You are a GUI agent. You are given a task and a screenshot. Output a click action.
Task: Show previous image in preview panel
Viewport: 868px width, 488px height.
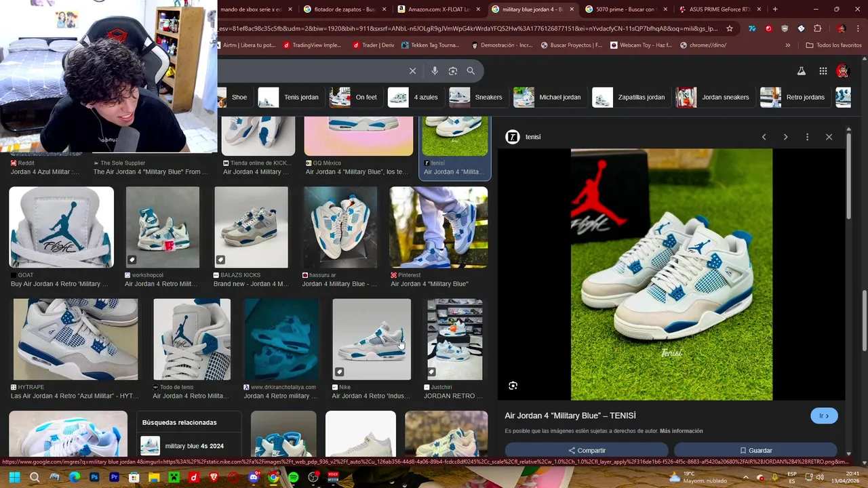[x=764, y=137]
